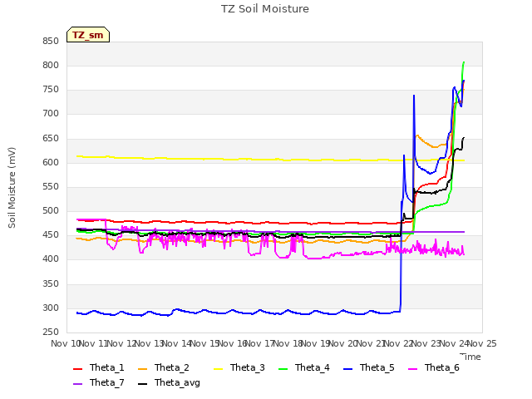
Task: Click the Time x-axis label
Action: 470,357
